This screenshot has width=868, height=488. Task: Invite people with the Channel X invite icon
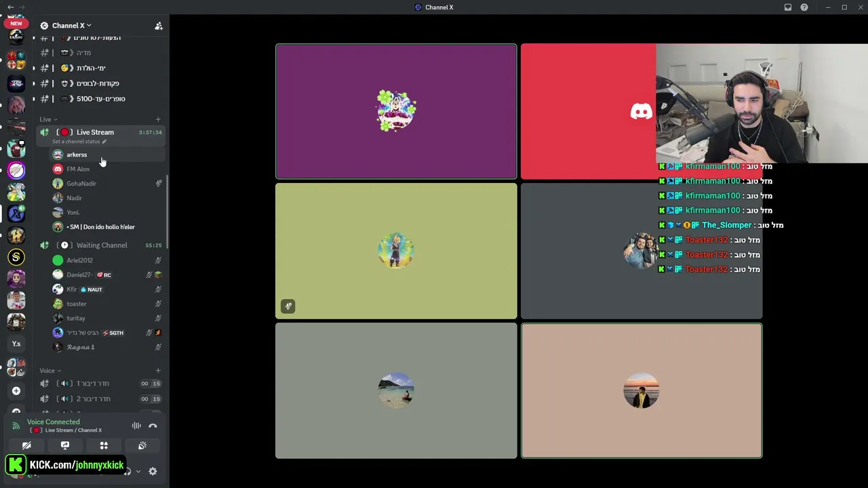pyautogui.click(x=159, y=26)
